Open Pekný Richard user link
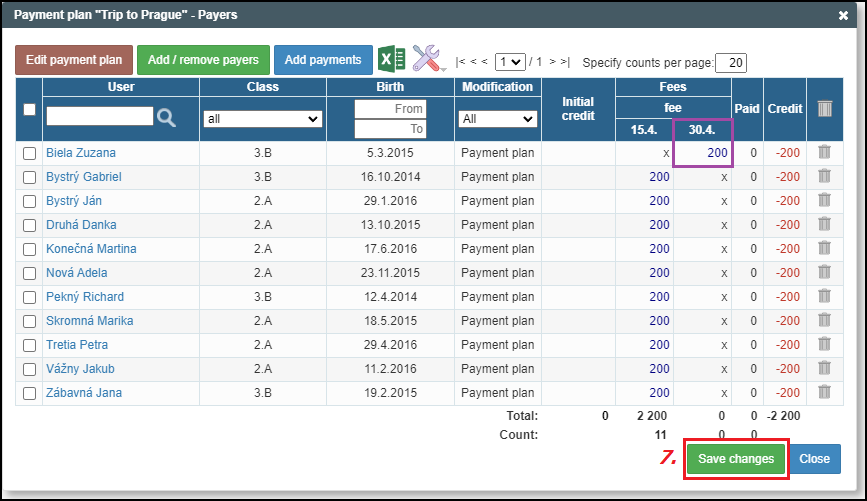 [85, 296]
